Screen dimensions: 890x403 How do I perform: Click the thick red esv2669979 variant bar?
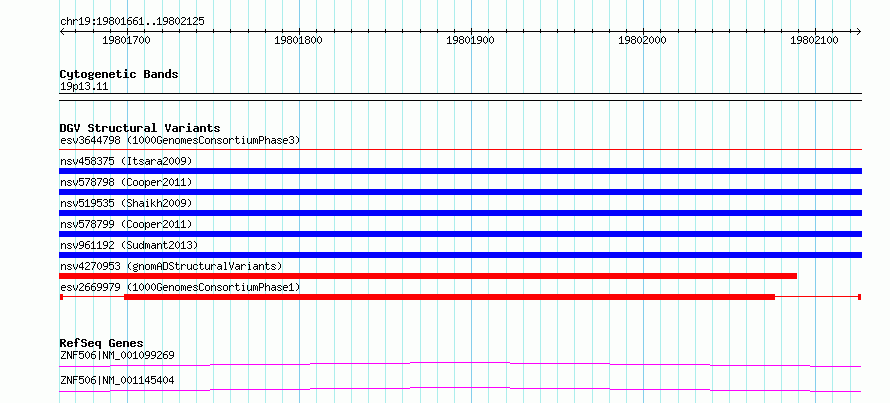pyautogui.click(x=450, y=297)
